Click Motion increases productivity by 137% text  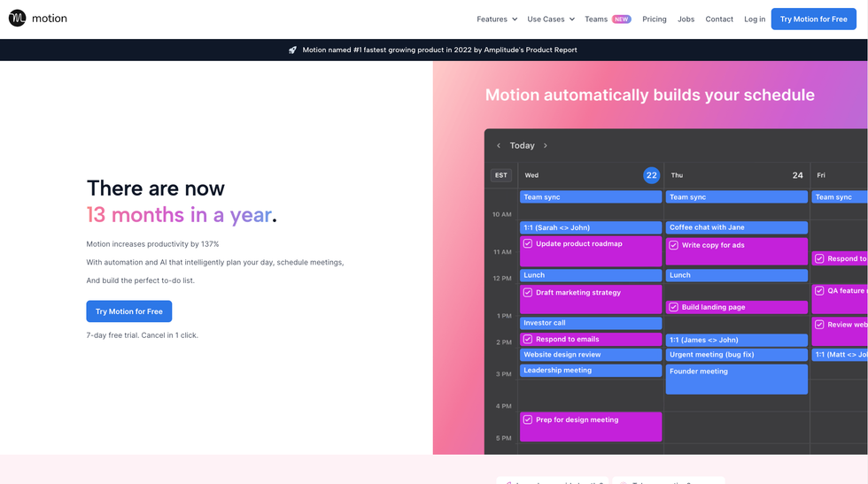152,244
